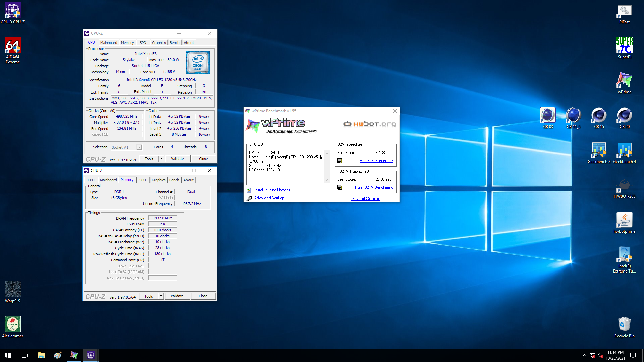Screen dimensions: 644x362
Task: Open Geekbench 3 desktop icon
Action: tap(599, 153)
